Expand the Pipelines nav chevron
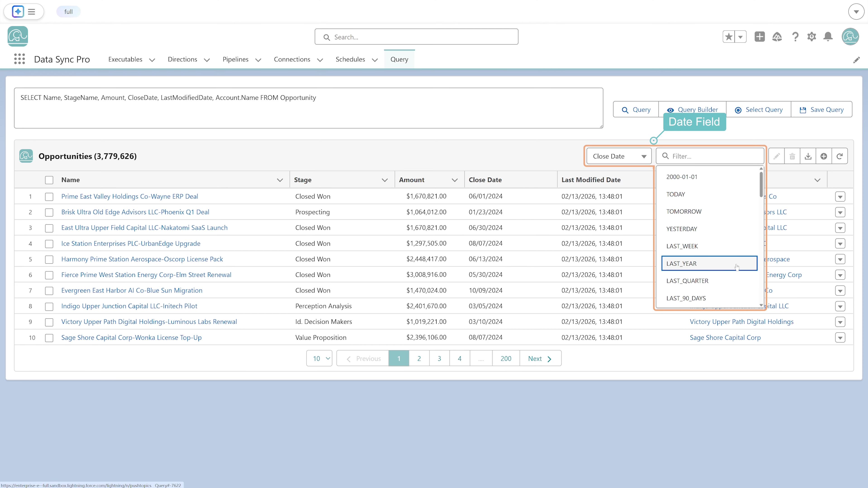Screen dimensions: 868x488 click(258, 60)
